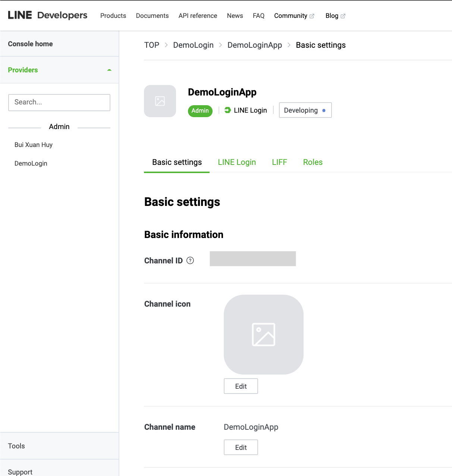Navigate to DemoLogin in breadcrumb
This screenshot has width=452, height=476.
click(x=193, y=45)
